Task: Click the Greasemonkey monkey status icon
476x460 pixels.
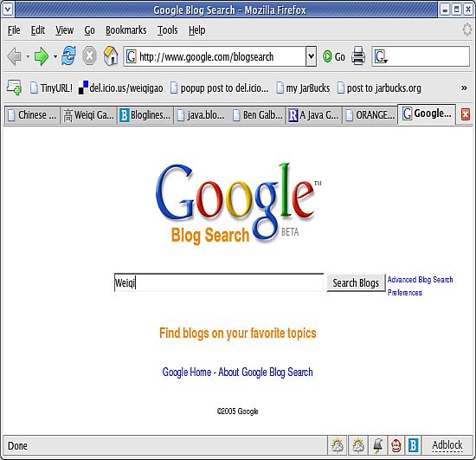Action: point(396,446)
